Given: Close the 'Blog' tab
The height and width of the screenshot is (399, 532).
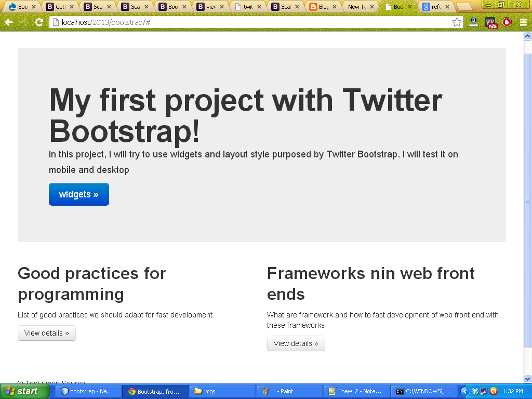Looking at the screenshot, I should click(x=335, y=7).
